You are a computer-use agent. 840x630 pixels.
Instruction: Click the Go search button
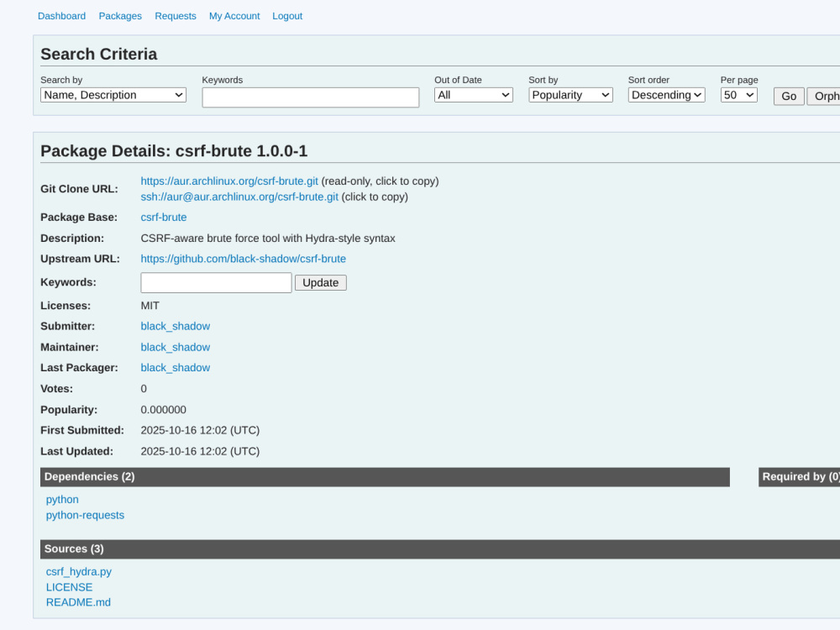pyautogui.click(x=789, y=96)
